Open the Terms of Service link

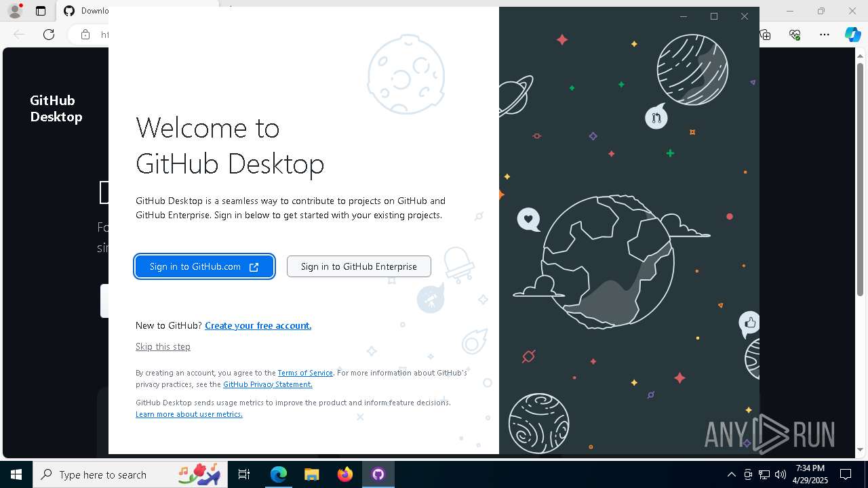pos(305,373)
